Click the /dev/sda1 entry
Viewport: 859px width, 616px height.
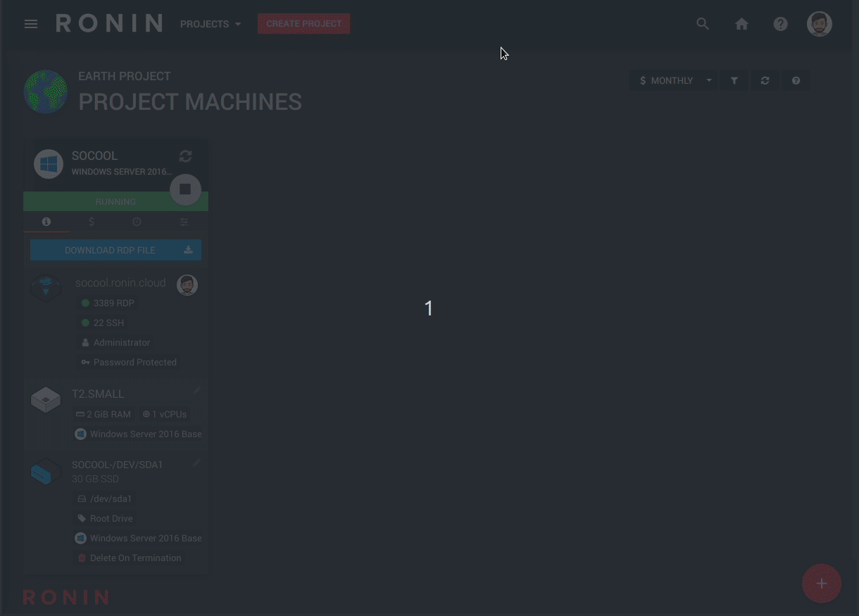tap(104, 499)
